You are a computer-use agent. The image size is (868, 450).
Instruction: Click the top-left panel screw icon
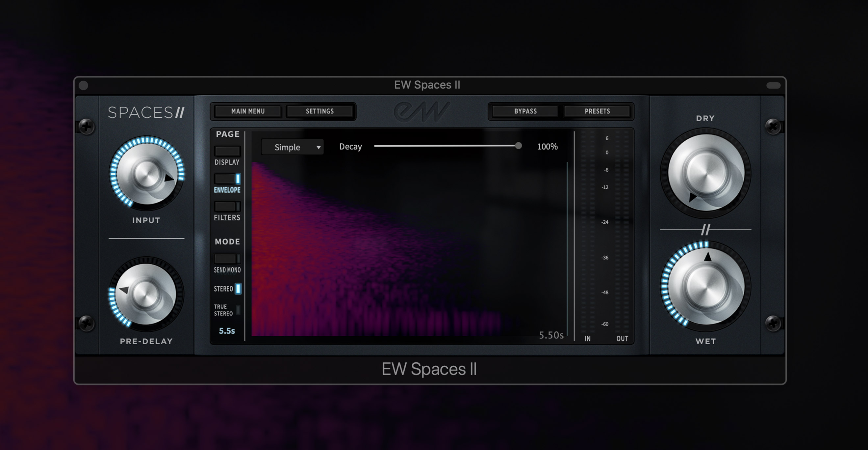(x=87, y=127)
